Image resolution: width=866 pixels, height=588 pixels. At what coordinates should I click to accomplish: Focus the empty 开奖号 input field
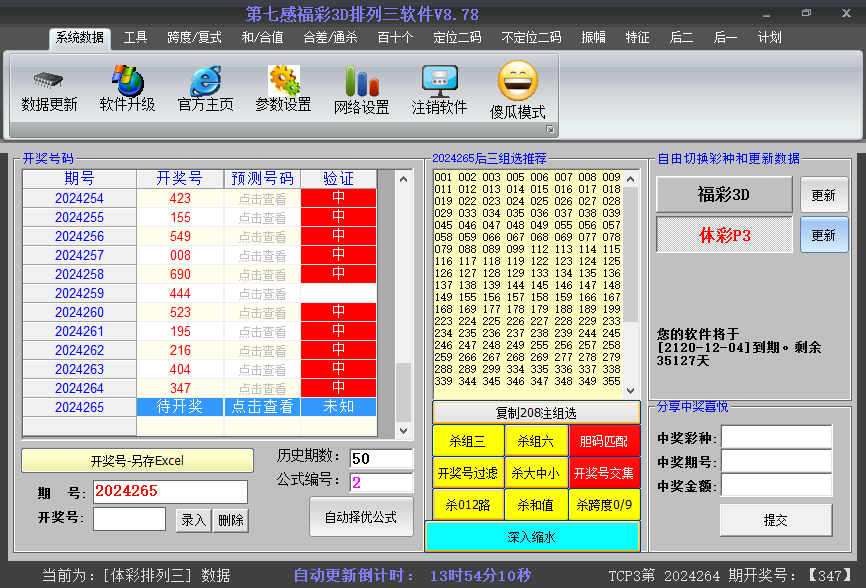[129, 519]
